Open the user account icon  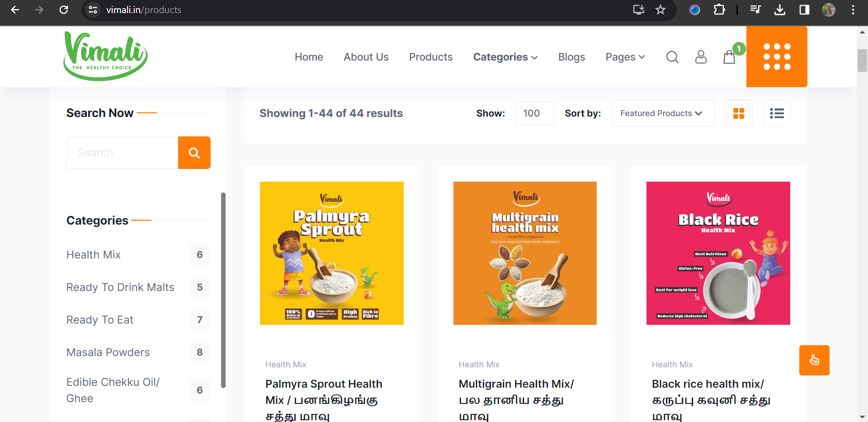701,57
